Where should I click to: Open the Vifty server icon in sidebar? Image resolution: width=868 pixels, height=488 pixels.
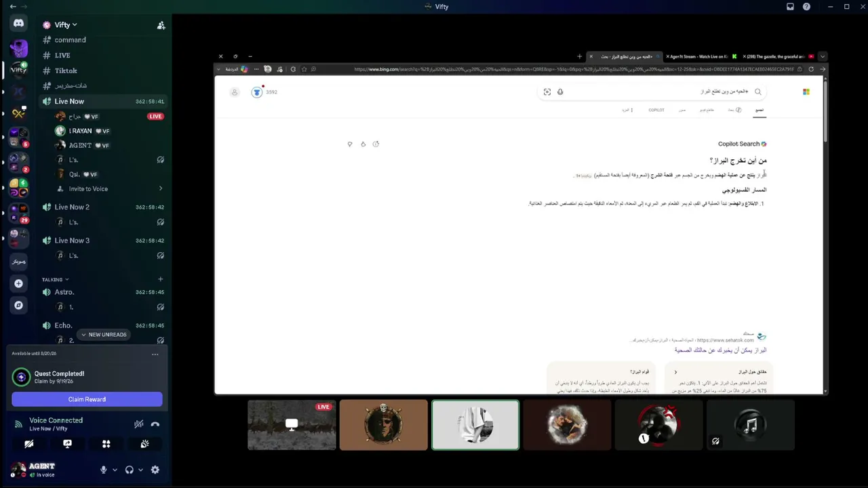click(x=18, y=69)
